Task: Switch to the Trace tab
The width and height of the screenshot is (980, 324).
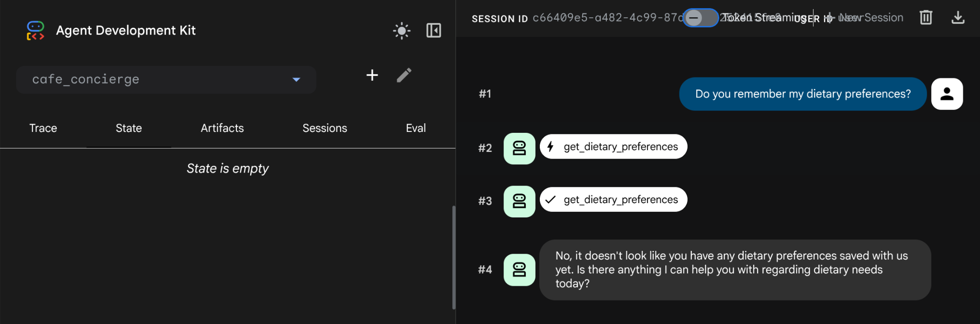Action: tap(43, 128)
